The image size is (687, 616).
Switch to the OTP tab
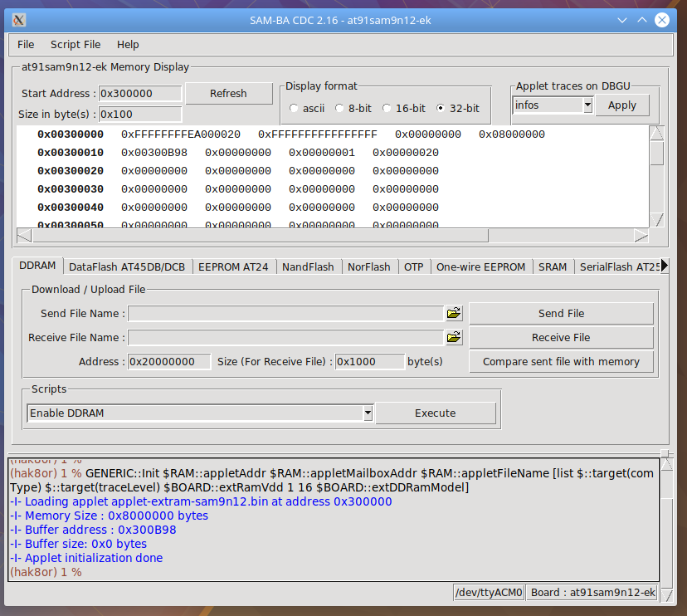click(x=413, y=267)
